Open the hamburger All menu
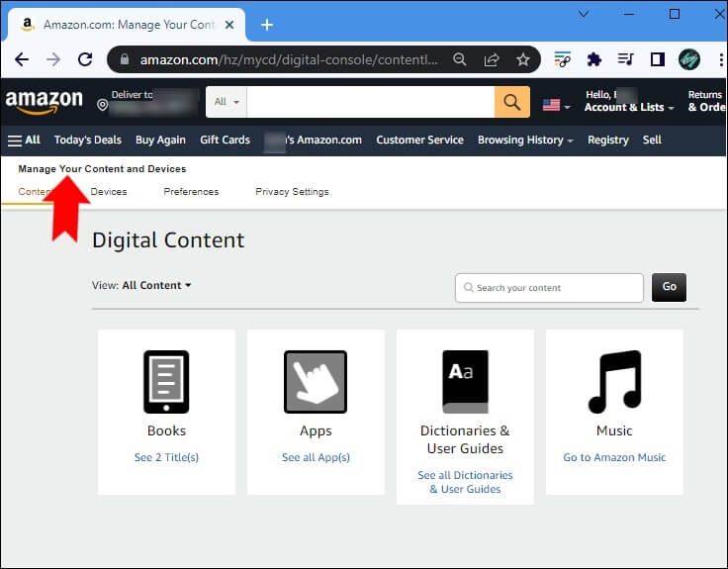Image resolution: width=728 pixels, height=569 pixels. pos(24,140)
